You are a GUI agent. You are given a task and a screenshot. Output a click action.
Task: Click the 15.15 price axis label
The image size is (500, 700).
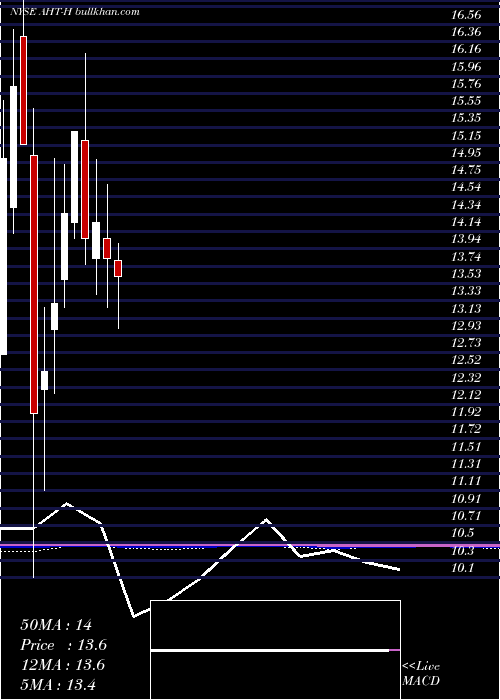[466, 136]
